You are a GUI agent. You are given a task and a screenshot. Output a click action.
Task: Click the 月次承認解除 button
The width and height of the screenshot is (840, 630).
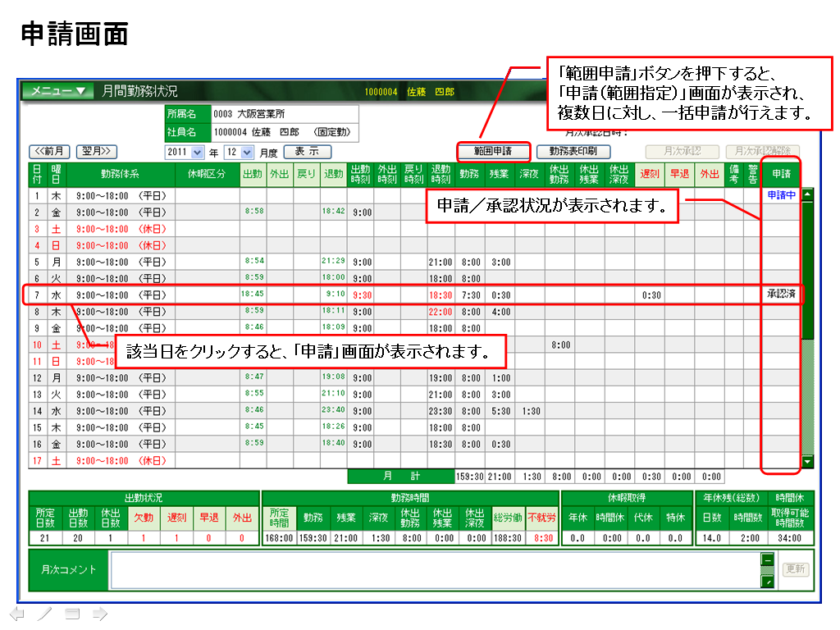[762, 152]
